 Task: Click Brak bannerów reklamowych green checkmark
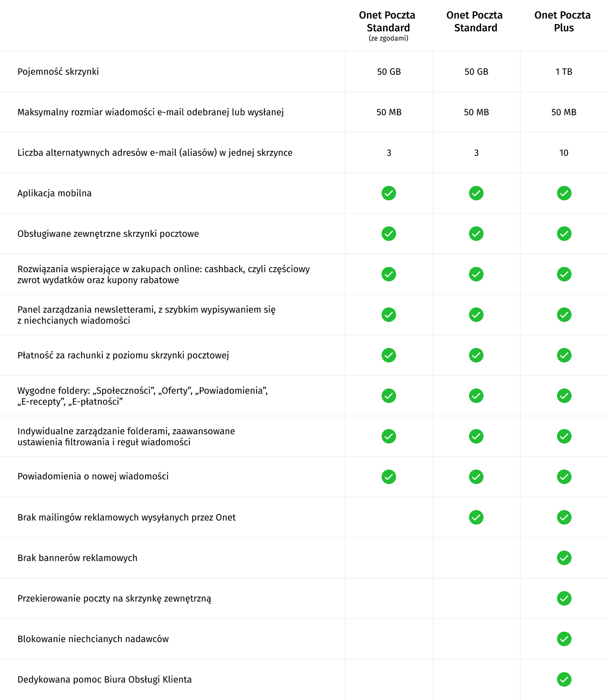(x=564, y=558)
